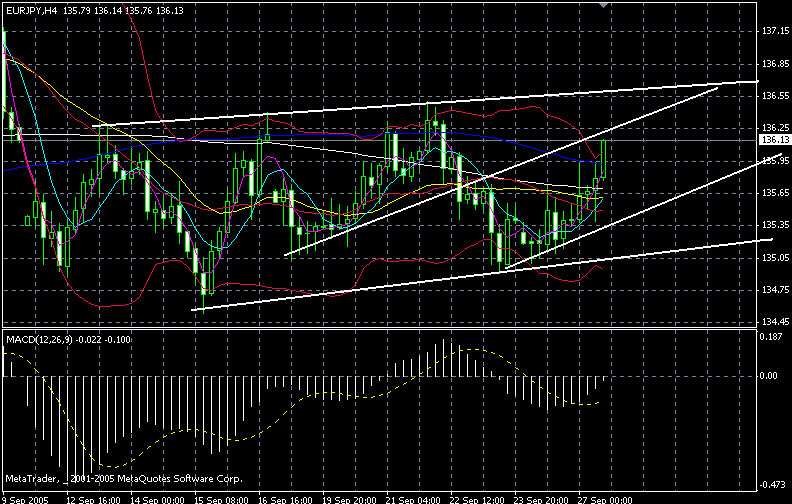Click the 19 Sep 20:00 time label
The image size is (792, 504).
tap(350, 500)
